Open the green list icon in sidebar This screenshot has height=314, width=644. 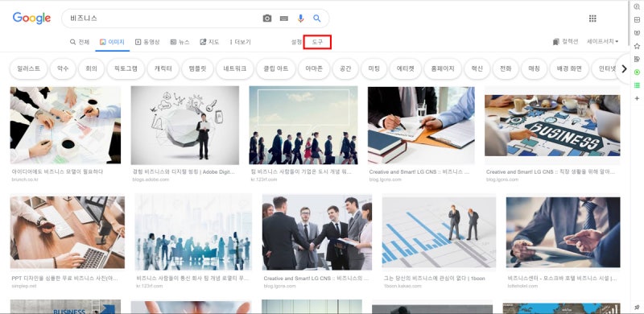[x=637, y=85]
